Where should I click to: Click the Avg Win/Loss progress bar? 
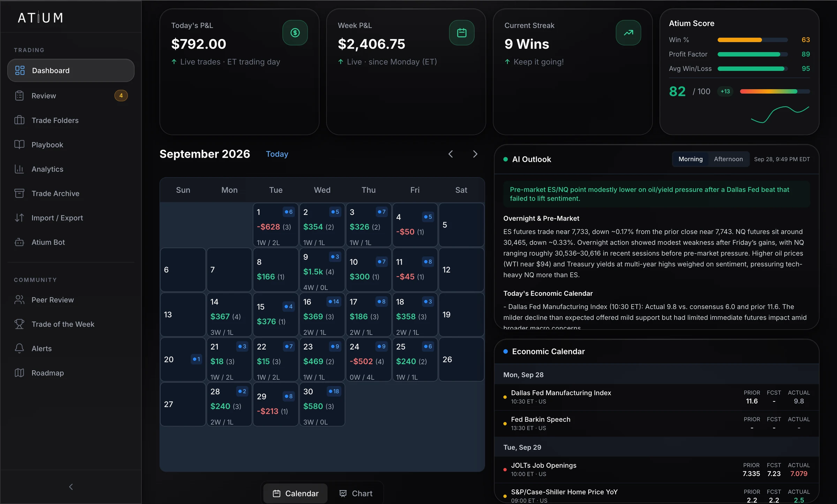(x=752, y=69)
